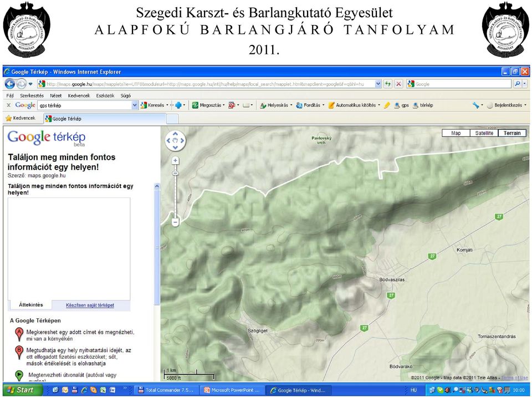Switch map view to Map
The height and width of the screenshot is (397, 532).
(x=456, y=133)
